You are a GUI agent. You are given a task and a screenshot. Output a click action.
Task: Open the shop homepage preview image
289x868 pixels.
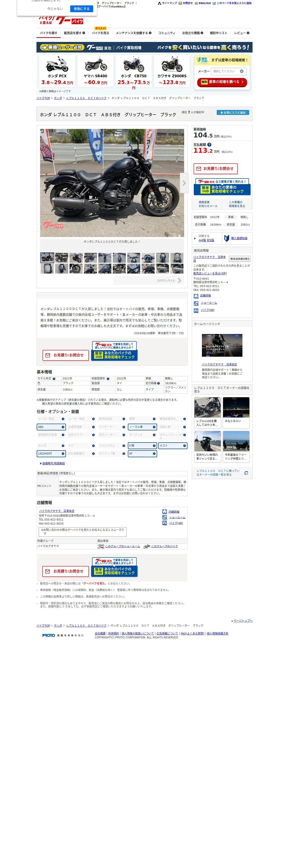click(222, 345)
